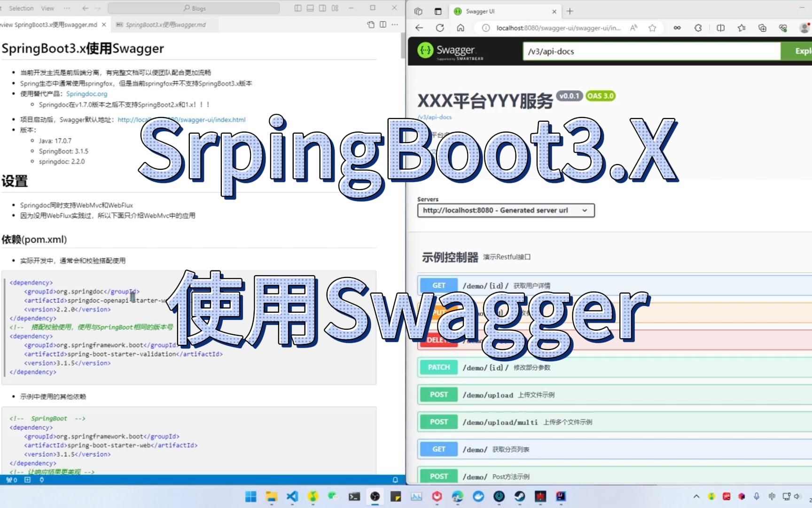The width and height of the screenshot is (812, 508).
Task: Open File Explorer from taskbar
Action: pyautogui.click(x=272, y=496)
